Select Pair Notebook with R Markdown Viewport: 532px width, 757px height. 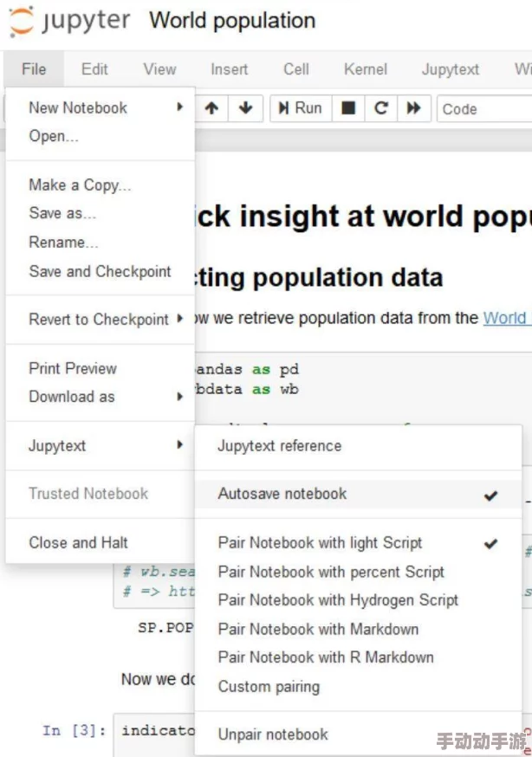coord(358,657)
